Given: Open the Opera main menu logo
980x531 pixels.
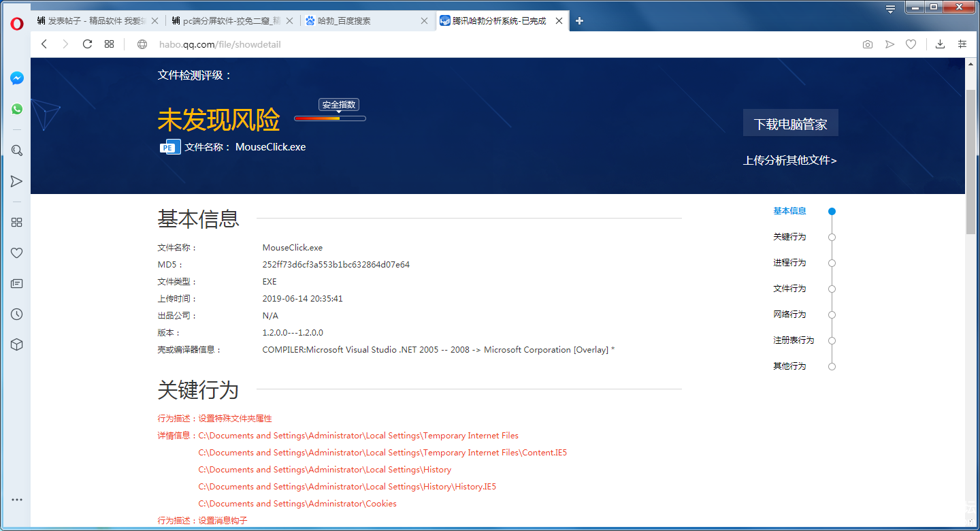Looking at the screenshot, I should [x=17, y=23].
